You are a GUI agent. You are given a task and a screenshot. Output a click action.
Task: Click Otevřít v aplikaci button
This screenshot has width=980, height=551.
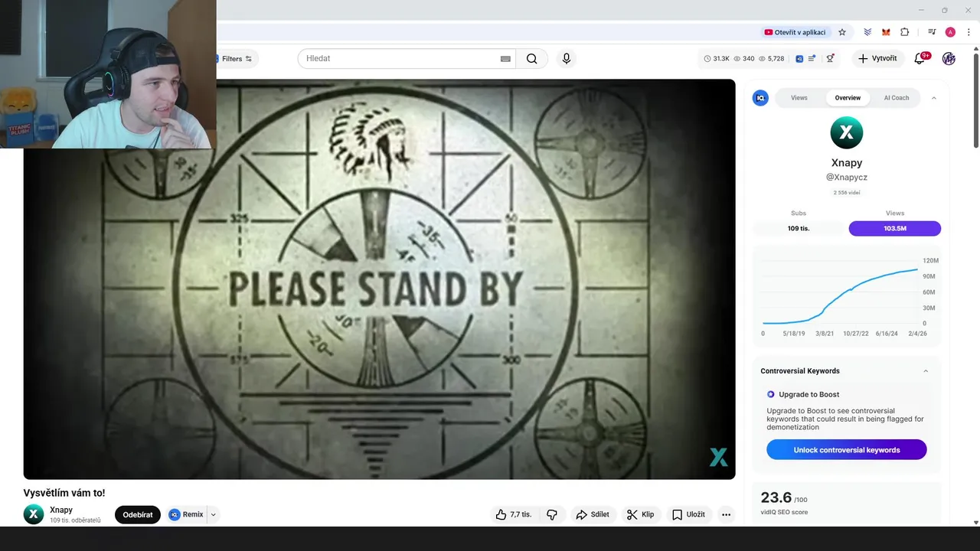[x=795, y=32]
